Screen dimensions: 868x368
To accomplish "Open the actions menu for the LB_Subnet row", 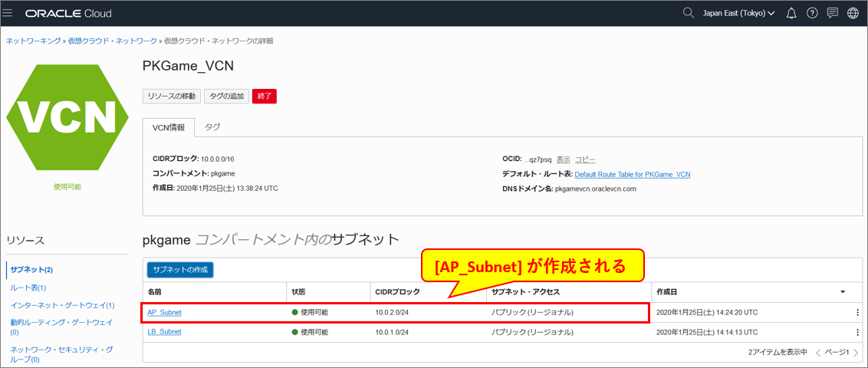I will (x=857, y=332).
